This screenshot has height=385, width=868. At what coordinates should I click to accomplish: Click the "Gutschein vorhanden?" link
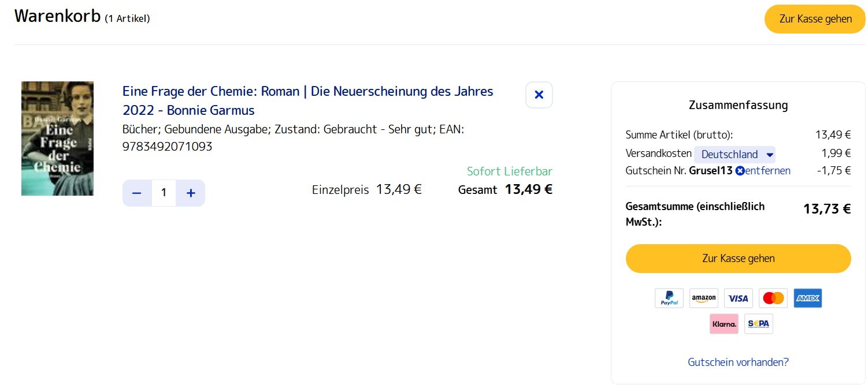[738, 362]
